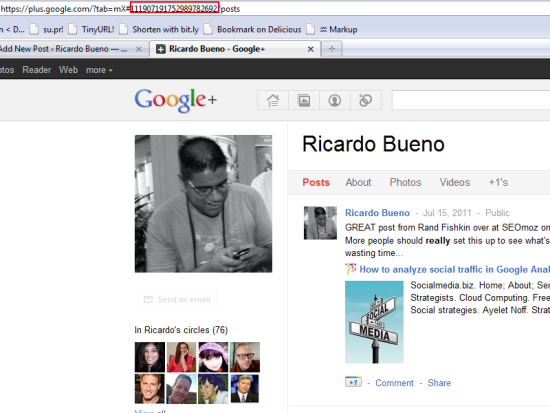This screenshot has width=550, height=413.
Task: Click the Google+ favicon on the active tab
Action: 161,49
